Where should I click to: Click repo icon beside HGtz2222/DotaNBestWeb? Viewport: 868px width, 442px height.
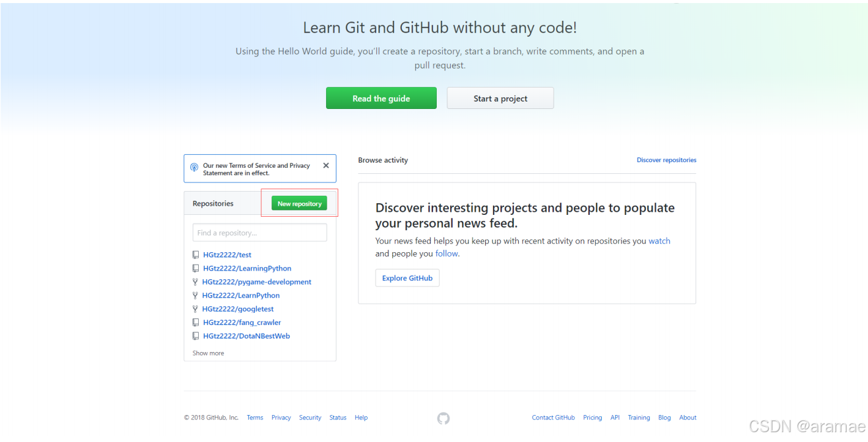196,336
